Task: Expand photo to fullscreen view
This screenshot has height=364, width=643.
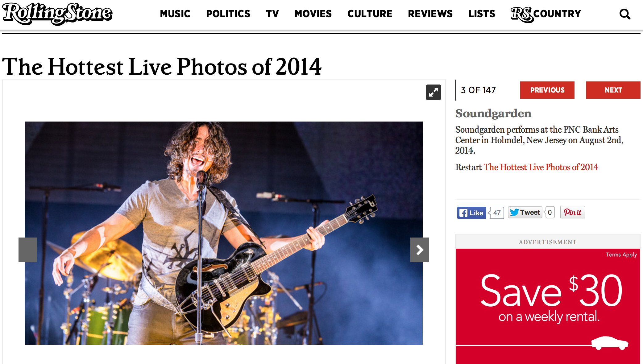Action: pos(433,92)
